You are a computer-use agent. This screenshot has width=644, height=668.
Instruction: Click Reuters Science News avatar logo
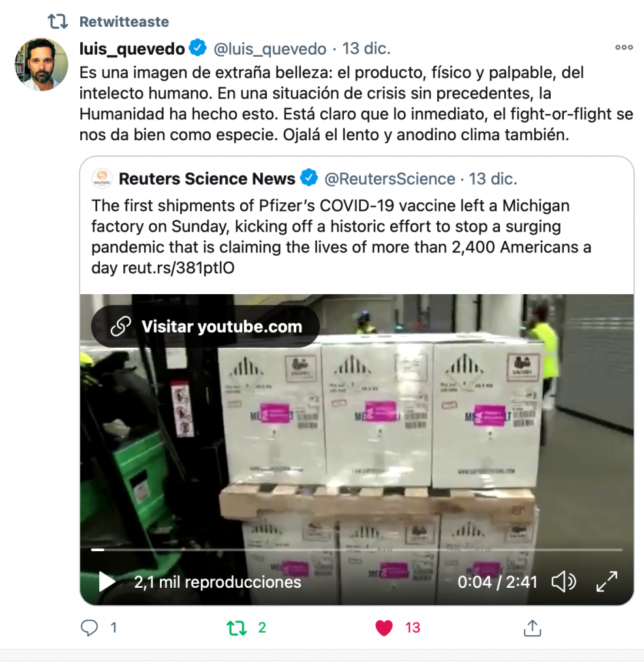pos(102,179)
